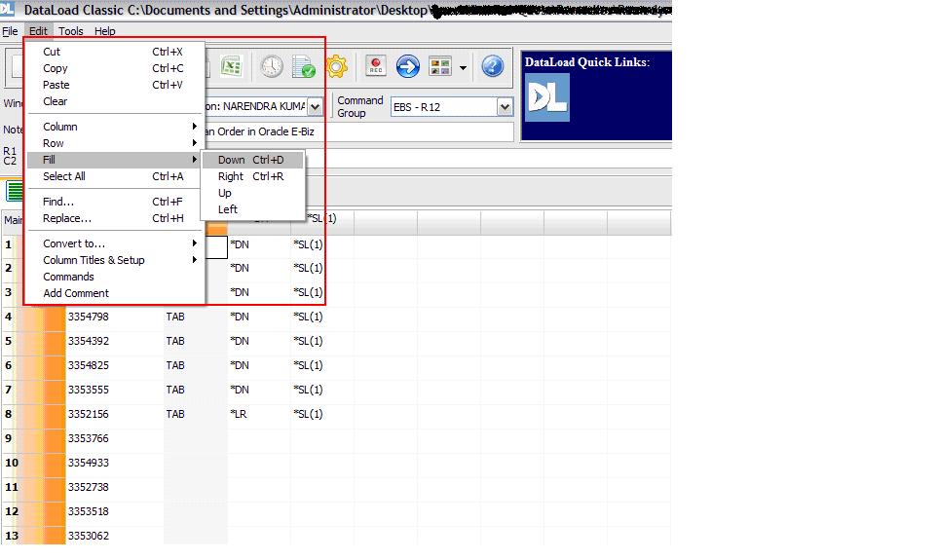Click the note field containing Oracle E-Biz

pyautogui.click(x=358, y=131)
